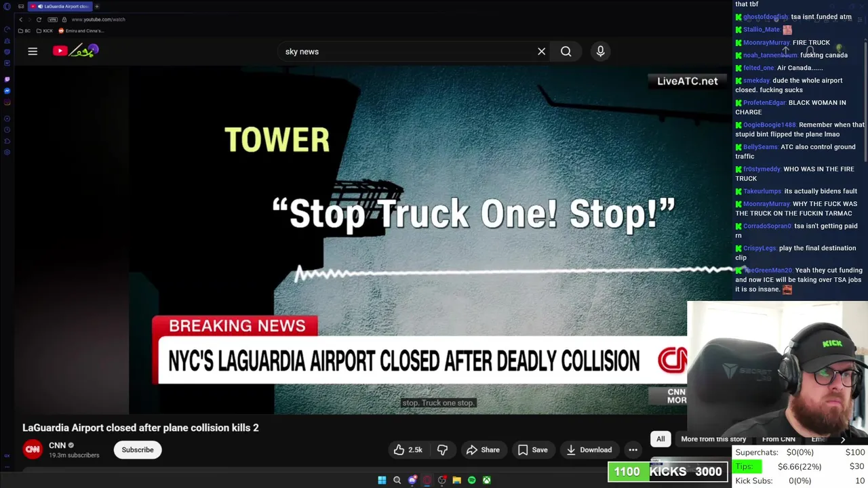Viewport: 868px width, 488px height.
Task: View site info padlock icon
Action: point(64,20)
